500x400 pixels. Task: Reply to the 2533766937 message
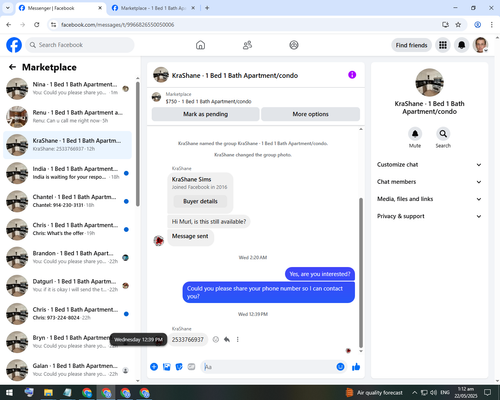click(227, 339)
